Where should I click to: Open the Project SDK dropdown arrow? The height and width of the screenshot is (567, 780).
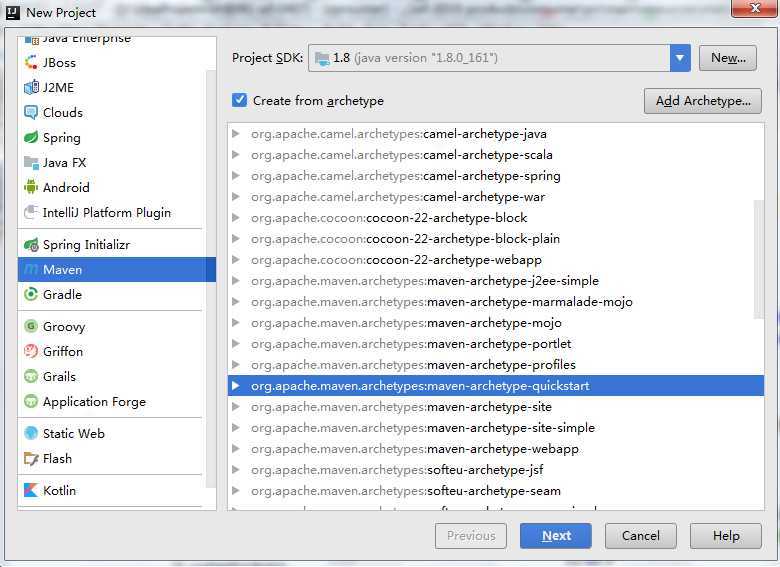tap(680, 58)
